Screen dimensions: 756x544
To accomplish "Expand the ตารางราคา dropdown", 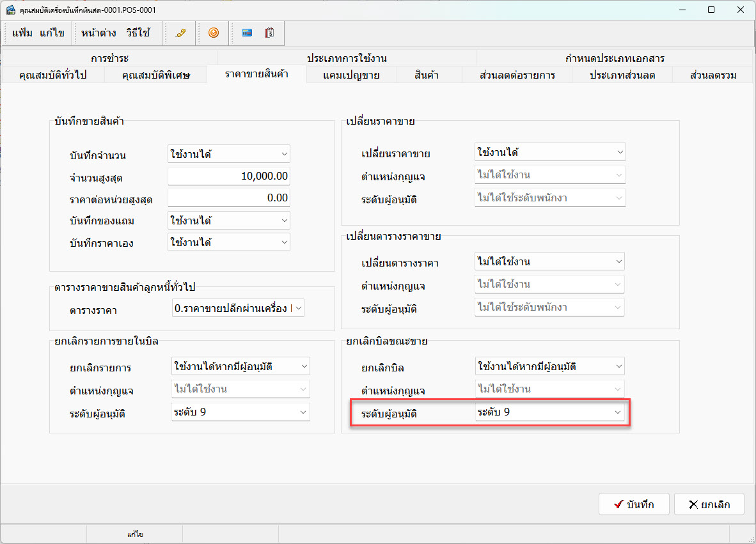I will click(238, 309).
